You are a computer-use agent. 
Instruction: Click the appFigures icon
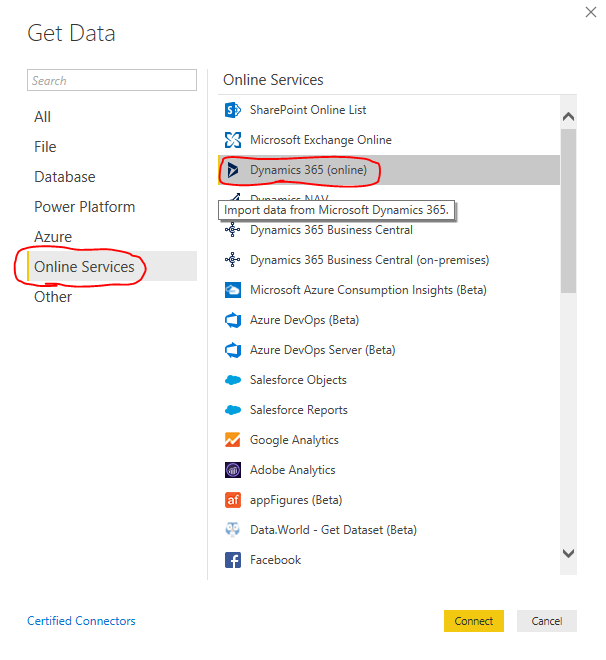point(233,500)
